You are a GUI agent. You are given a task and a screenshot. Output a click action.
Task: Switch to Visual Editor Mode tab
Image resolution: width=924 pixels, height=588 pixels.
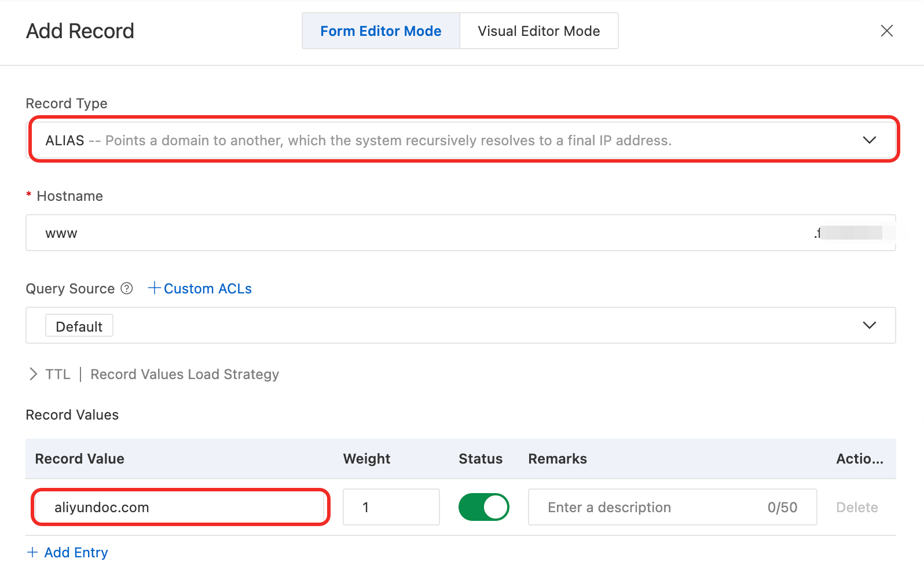click(538, 31)
